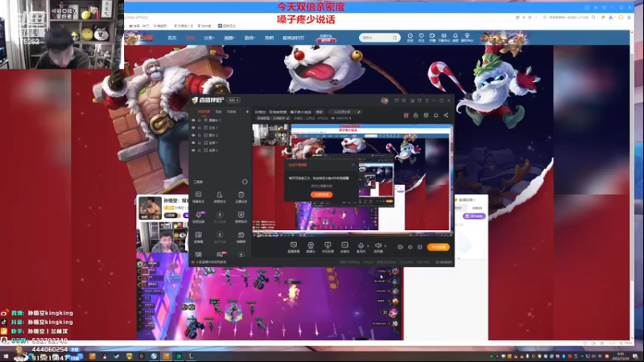The height and width of the screenshot is (362, 644).
Task: Add a phone screen-cast source (手机投屏)
Action: (328, 247)
